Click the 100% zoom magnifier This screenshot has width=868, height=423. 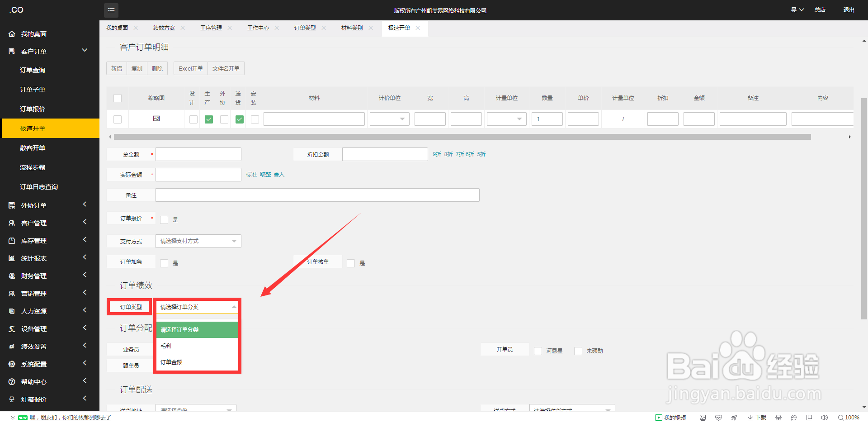849,418
